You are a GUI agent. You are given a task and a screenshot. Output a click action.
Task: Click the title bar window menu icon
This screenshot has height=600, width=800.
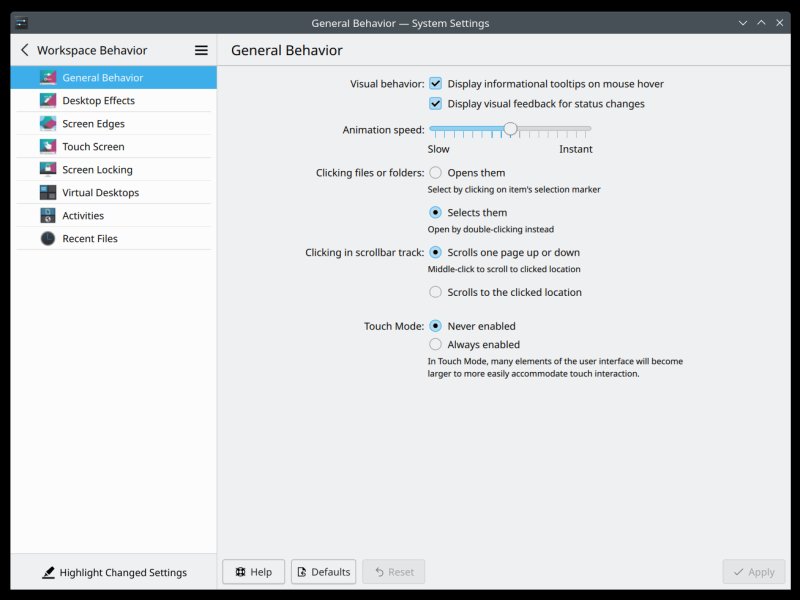(x=22, y=22)
